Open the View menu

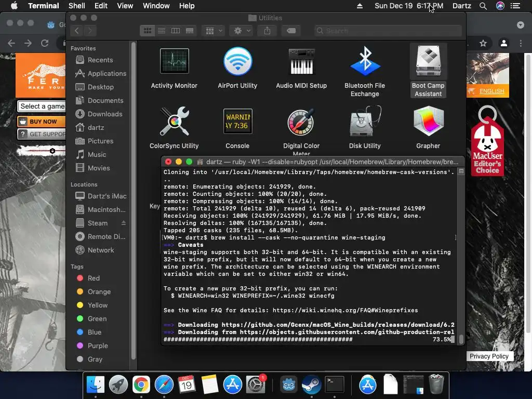coord(125,6)
